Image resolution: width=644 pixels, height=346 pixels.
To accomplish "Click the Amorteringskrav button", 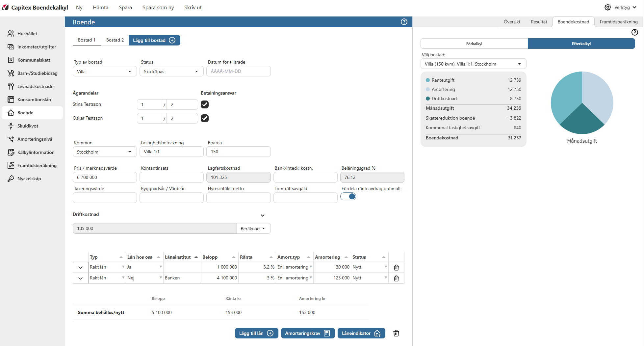I will 307,333.
